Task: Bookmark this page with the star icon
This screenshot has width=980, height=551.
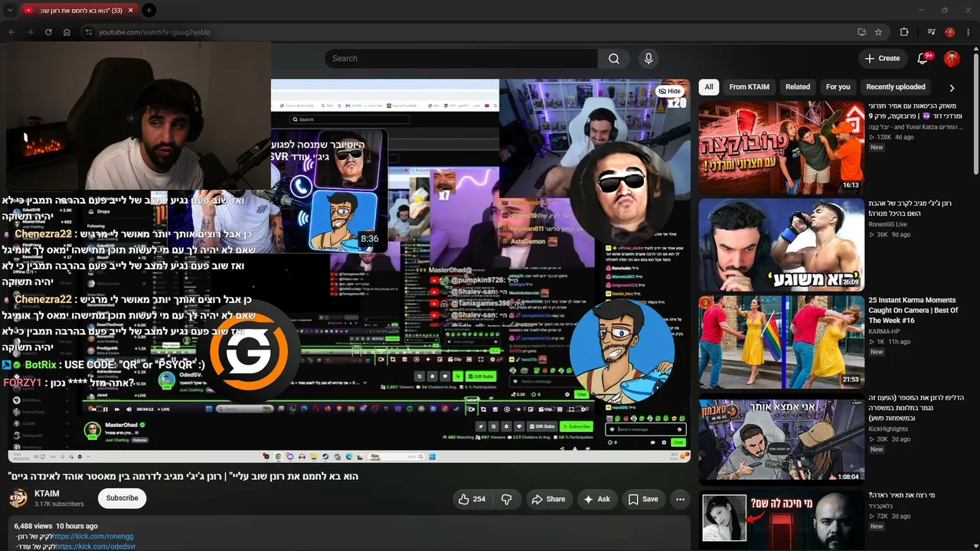Action: pos(878,32)
